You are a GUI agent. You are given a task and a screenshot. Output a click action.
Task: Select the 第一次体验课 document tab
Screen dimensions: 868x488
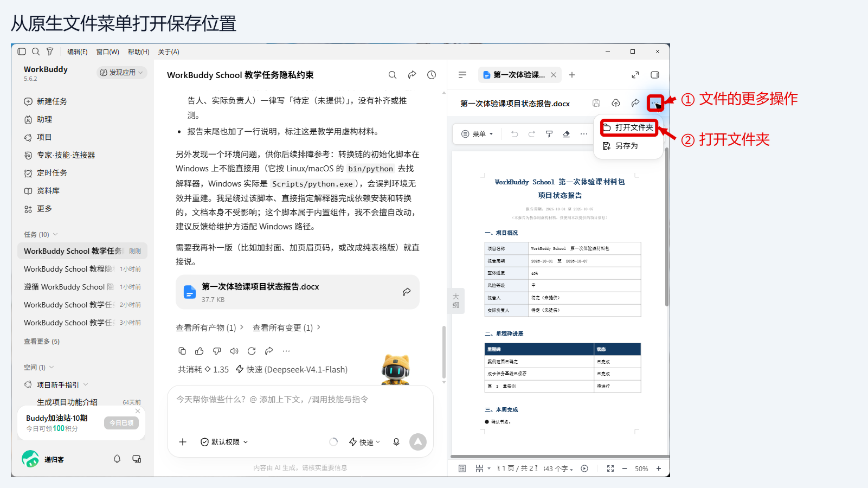pyautogui.click(x=519, y=75)
